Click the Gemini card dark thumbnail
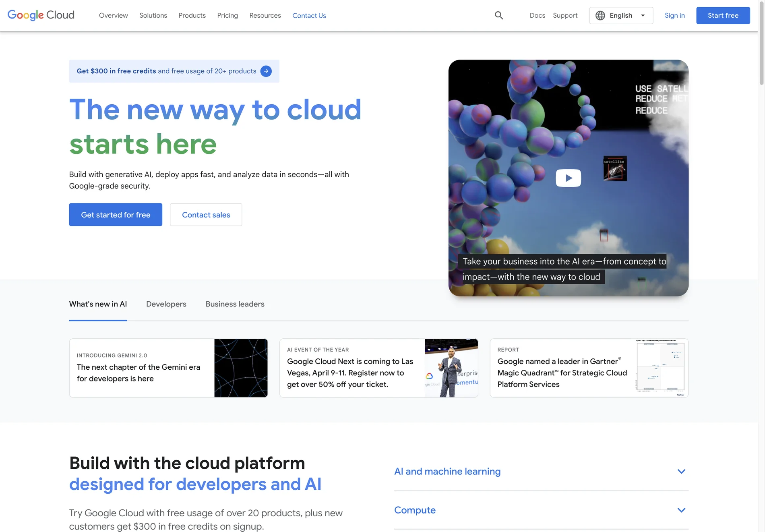 click(241, 368)
